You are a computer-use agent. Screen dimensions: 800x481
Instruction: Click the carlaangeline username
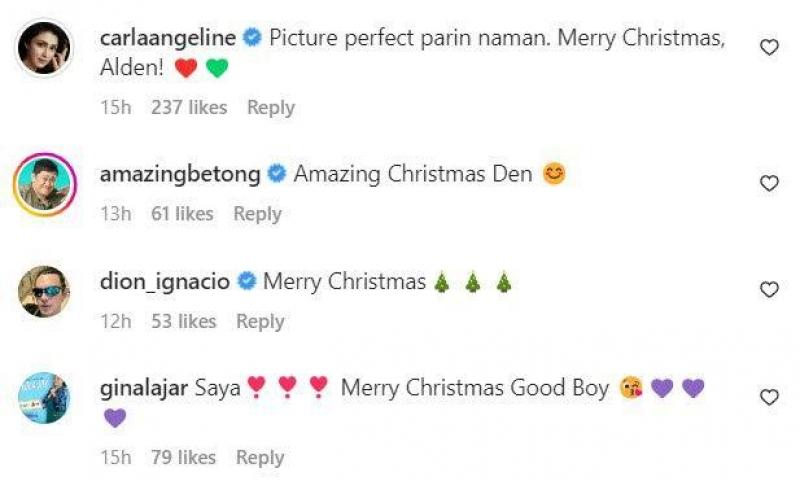point(168,38)
